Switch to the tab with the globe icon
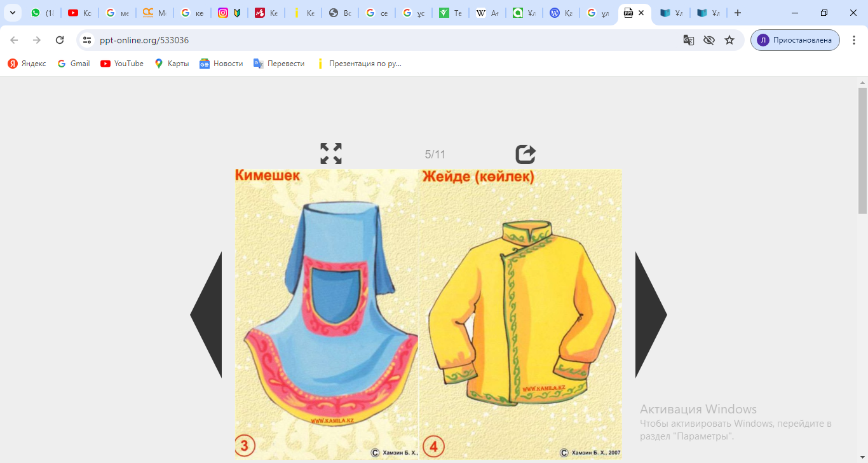This screenshot has height=463, width=868. [x=340, y=13]
